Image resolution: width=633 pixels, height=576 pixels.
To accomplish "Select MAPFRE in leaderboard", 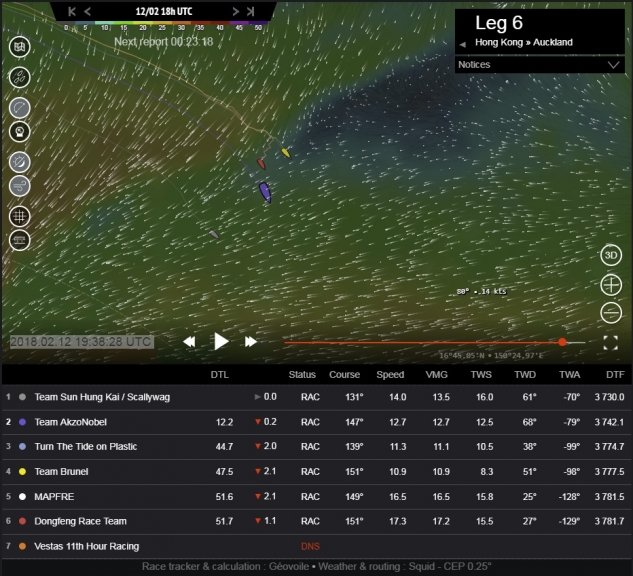I will (x=316, y=497).
